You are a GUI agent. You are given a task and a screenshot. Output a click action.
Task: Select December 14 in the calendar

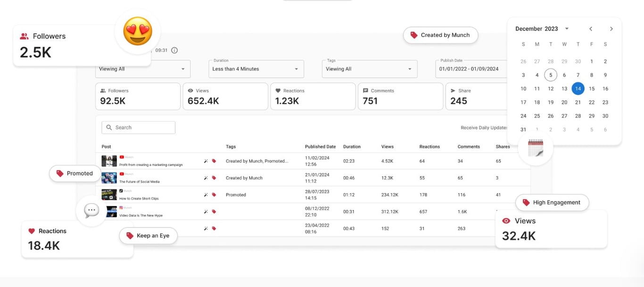(578, 89)
